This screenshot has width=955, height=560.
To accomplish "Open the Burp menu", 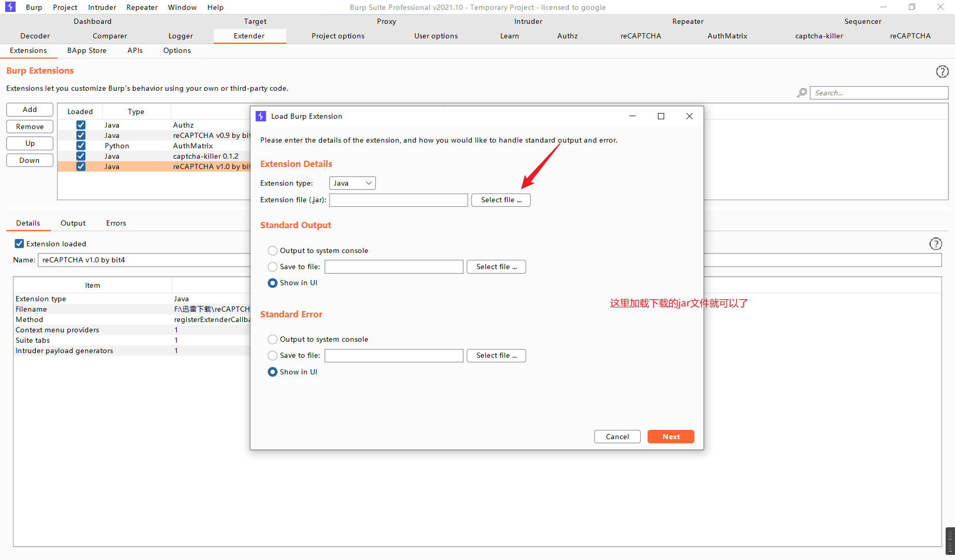I will point(34,7).
